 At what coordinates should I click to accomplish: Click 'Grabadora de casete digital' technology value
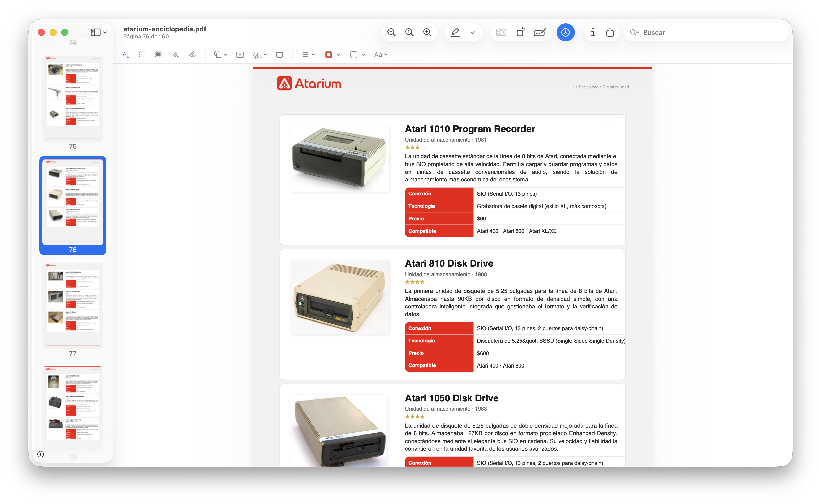tap(541, 206)
